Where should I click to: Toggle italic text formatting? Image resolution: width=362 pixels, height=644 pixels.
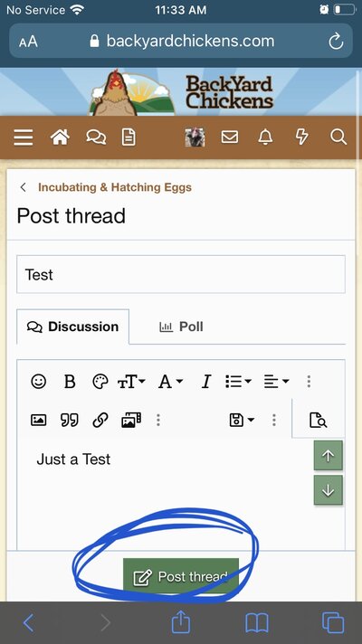coord(205,382)
